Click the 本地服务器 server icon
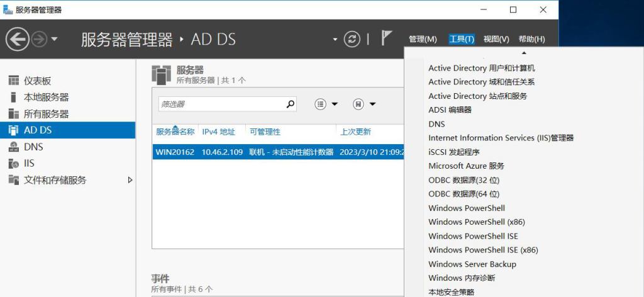This screenshot has height=297, width=644. pos(14,97)
